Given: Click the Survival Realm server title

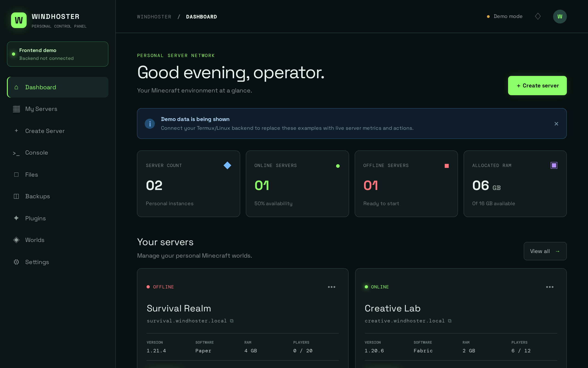Looking at the screenshot, I should (x=179, y=308).
